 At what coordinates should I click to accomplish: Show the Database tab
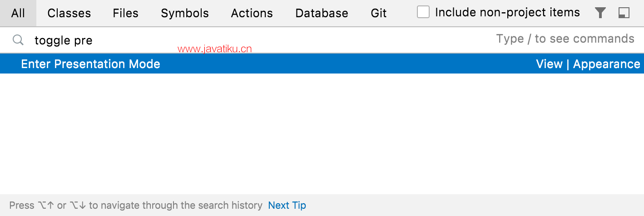322,13
